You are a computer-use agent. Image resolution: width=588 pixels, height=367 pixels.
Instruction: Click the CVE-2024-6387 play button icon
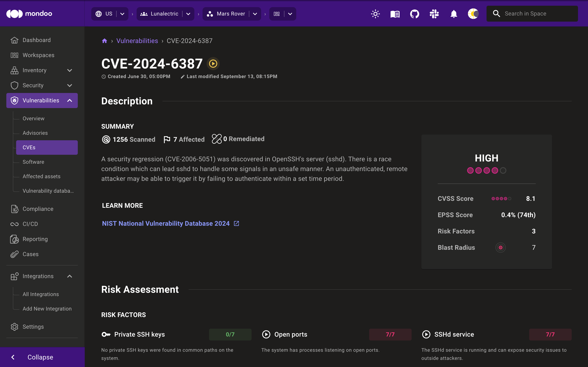[213, 63]
